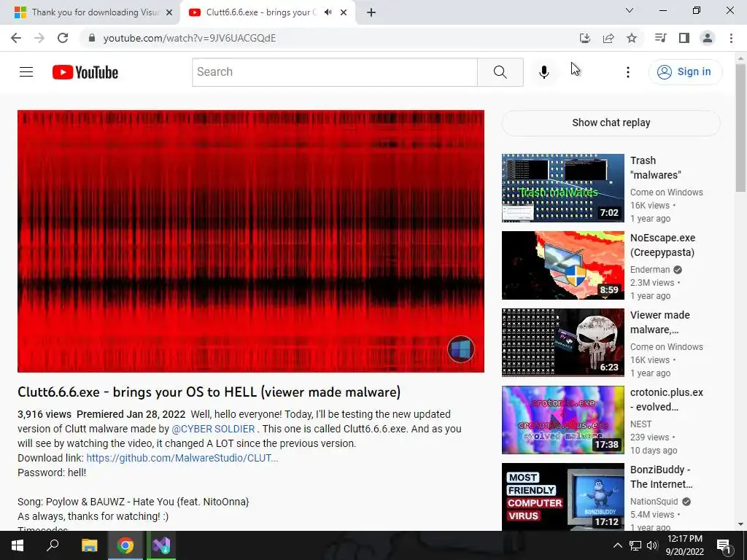747x560 pixels.
Task: Install app icon in address bar
Action: (585, 38)
